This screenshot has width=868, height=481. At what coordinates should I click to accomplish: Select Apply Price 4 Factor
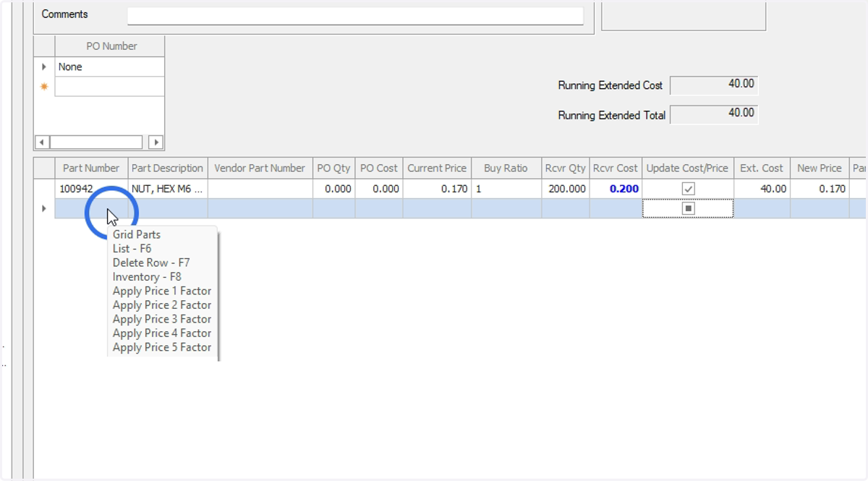[162, 333]
